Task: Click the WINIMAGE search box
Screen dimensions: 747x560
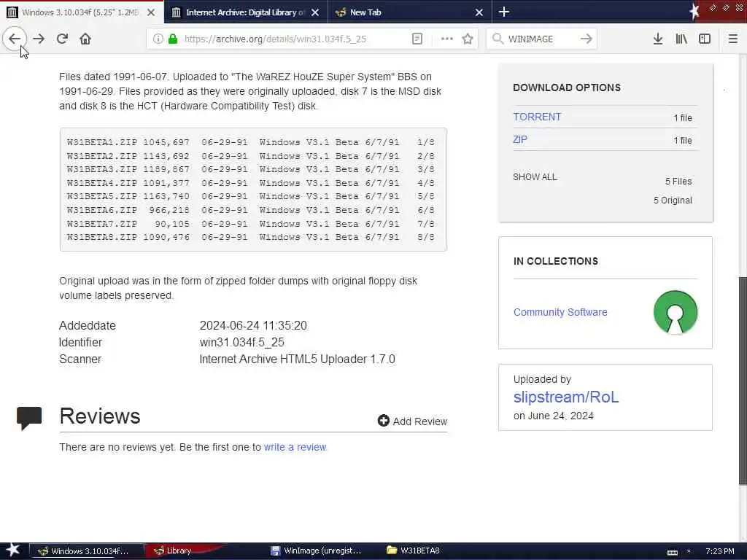Action: coord(542,39)
